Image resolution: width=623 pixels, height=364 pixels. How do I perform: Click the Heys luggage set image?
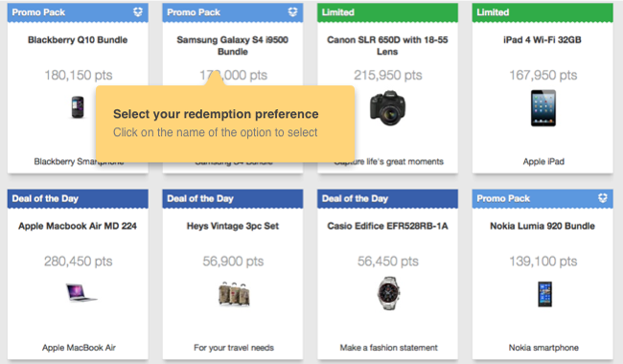(234, 294)
